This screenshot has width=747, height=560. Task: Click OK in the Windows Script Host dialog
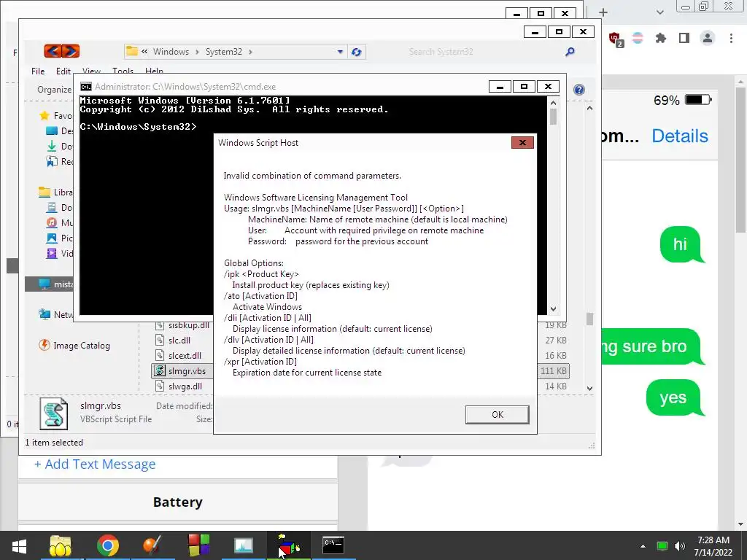(x=497, y=414)
